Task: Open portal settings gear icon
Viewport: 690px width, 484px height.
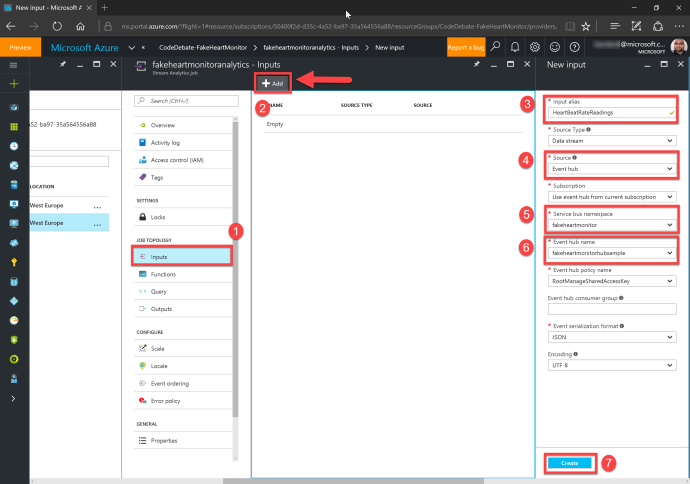Action: (x=535, y=47)
